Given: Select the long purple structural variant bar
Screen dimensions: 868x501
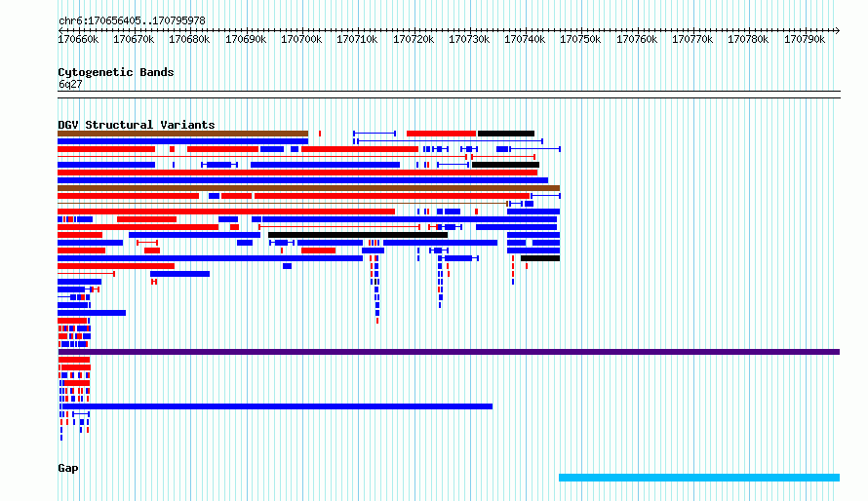Looking at the screenshot, I should [449, 352].
